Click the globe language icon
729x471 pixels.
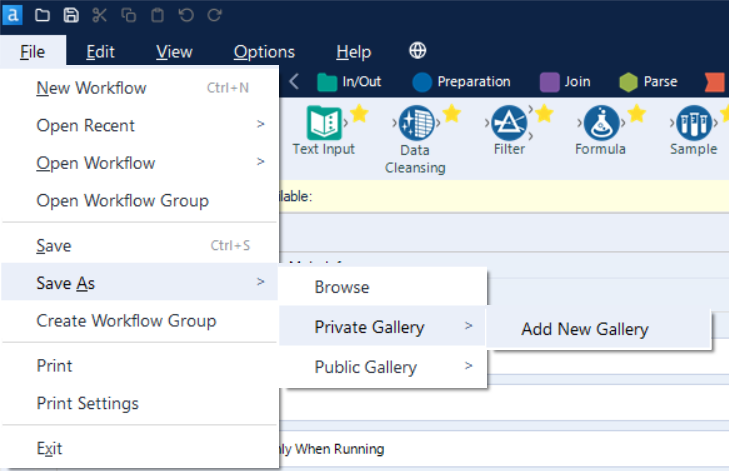[x=418, y=51]
